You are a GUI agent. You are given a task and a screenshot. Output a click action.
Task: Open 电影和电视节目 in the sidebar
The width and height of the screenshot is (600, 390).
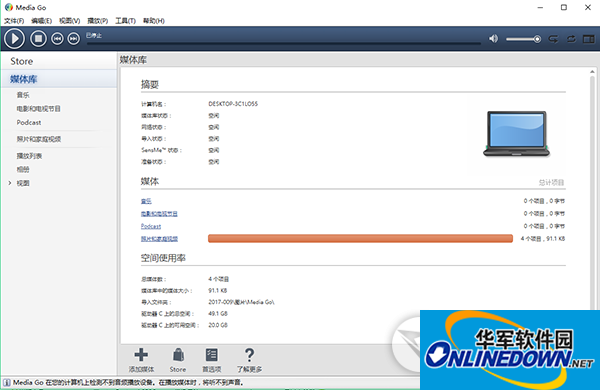(39, 109)
